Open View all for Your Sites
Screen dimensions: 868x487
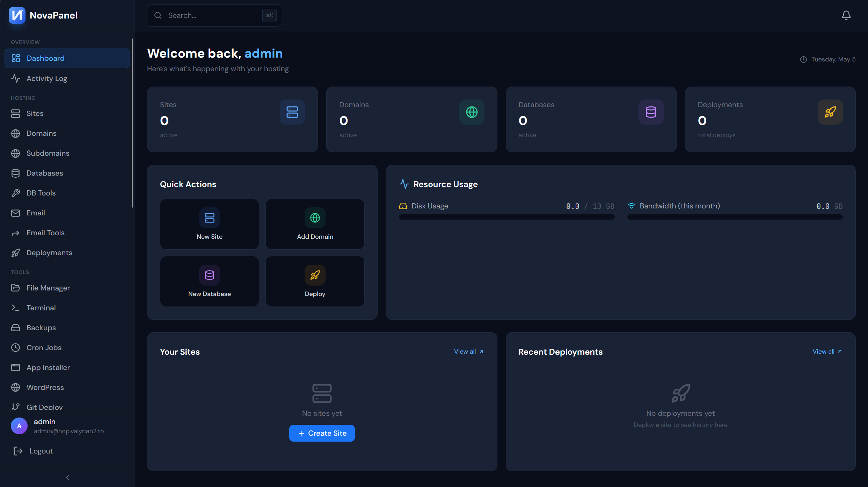pyautogui.click(x=469, y=352)
